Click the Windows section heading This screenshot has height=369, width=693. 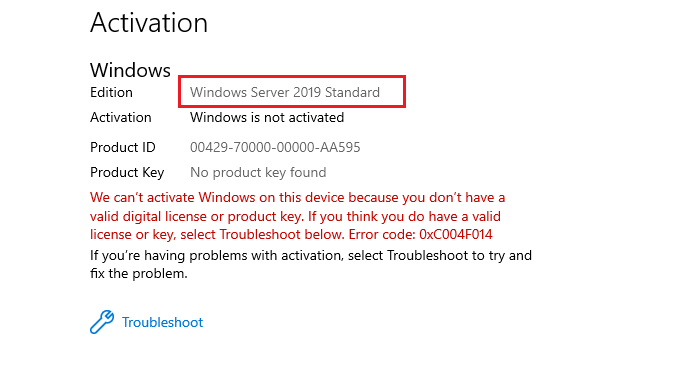(130, 70)
